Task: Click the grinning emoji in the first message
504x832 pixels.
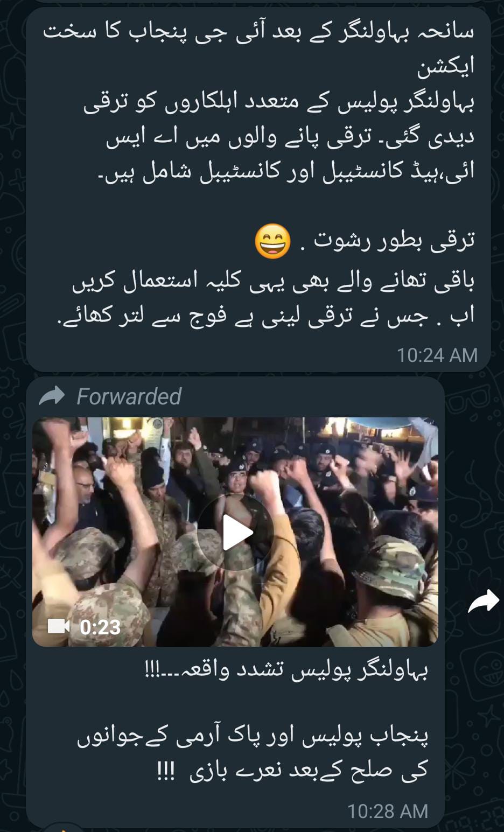Action: pos(272,241)
